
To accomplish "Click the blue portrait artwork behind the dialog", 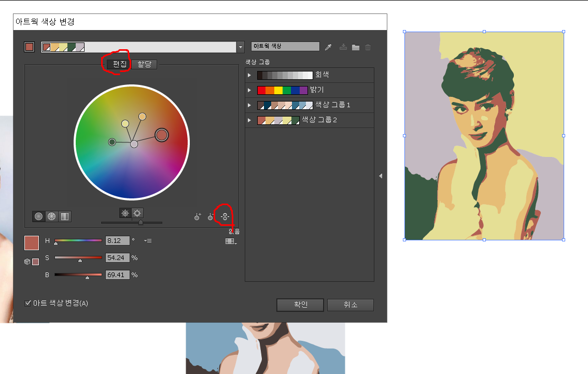I will (x=265, y=348).
